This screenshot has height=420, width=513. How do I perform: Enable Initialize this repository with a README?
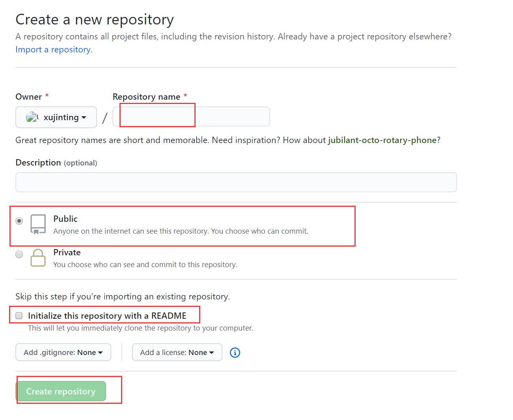(x=19, y=316)
